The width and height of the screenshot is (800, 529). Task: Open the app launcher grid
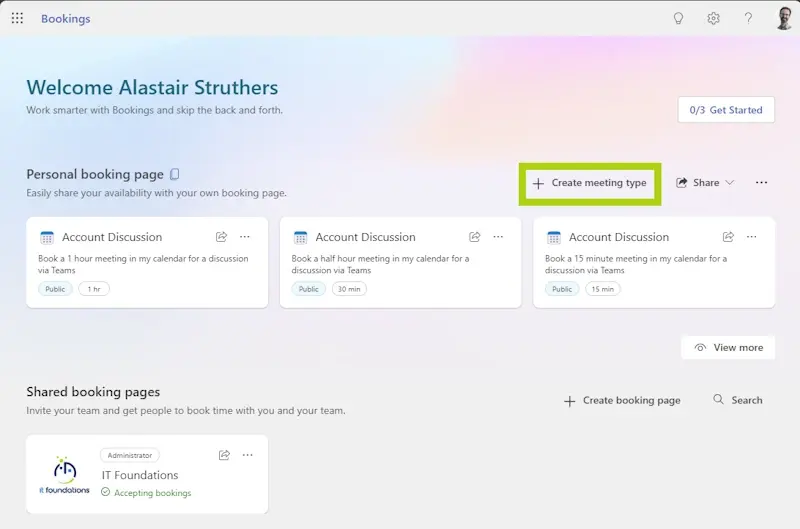tap(17, 19)
